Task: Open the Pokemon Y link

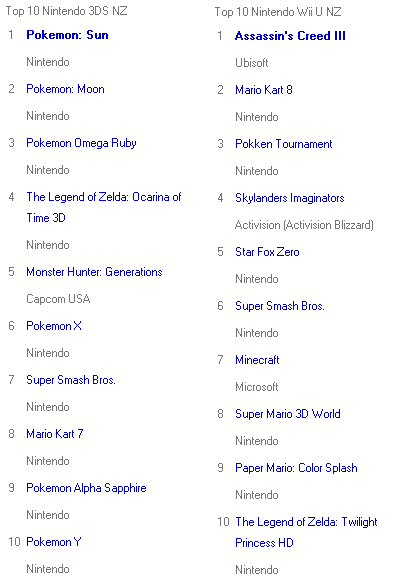Action: [54, 542]
